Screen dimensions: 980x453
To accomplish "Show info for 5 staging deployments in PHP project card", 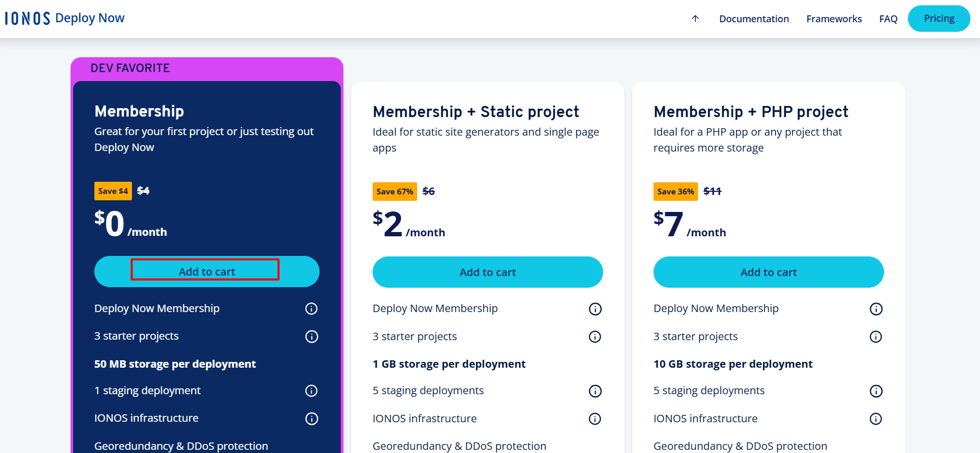I will click(876, 391).
